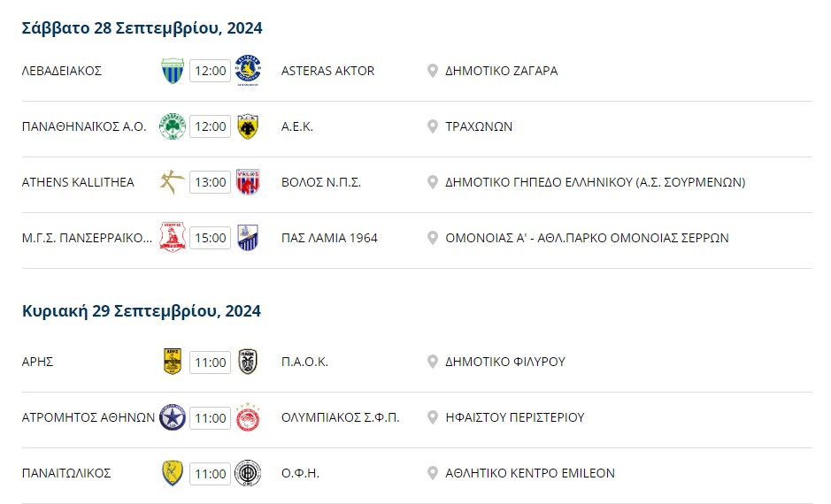831x504 pixels.
Task: Open the 15:00 Panserraikos match time box
Action: click(211, 238)
